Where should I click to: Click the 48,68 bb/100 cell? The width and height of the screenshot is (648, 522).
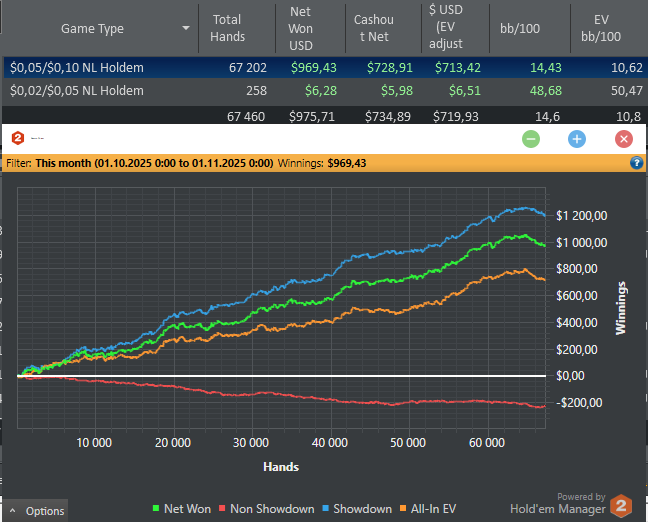[546, 91]
